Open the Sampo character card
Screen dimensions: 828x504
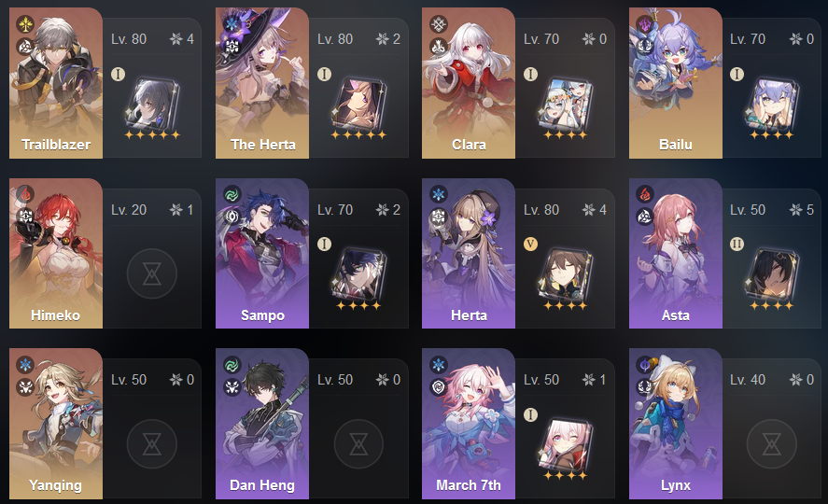pos(262,253)
